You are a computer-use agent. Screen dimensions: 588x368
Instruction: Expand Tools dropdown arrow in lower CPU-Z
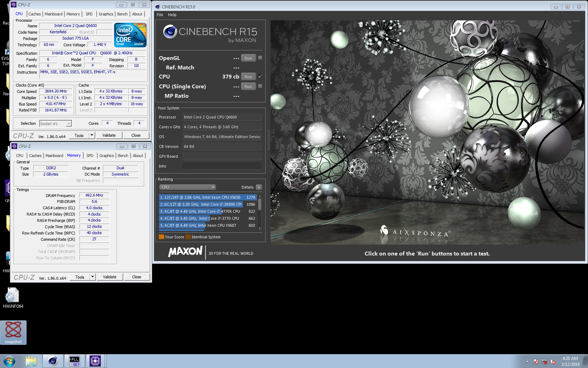pos(93,277)
